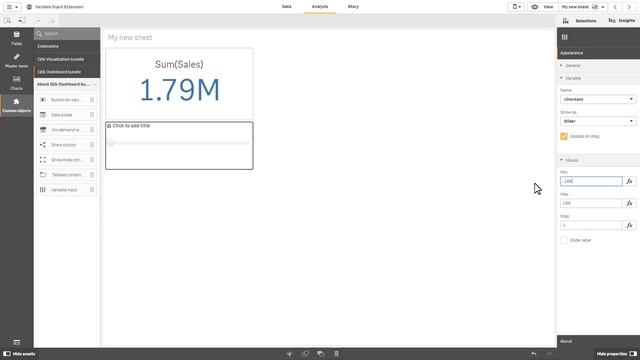Image resolution: width=640 pixels, height=360 pixels.
Task: Collapse the Variable section
Action: pos(598,78)
